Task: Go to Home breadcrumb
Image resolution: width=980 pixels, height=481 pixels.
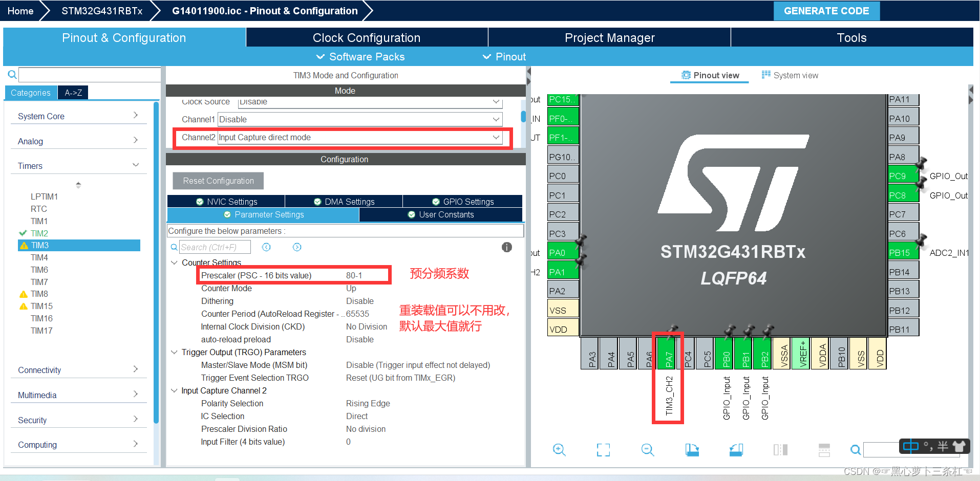Action: click(x=20, y=11)
